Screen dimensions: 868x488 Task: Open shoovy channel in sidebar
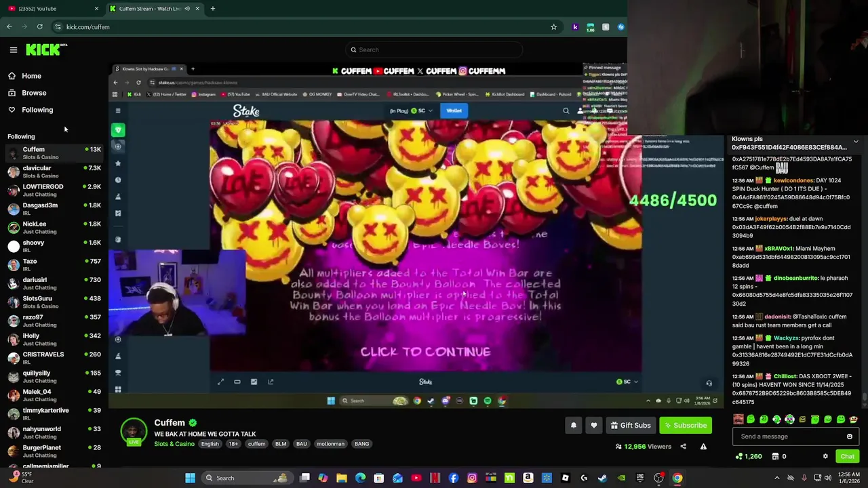pos(54,246)
